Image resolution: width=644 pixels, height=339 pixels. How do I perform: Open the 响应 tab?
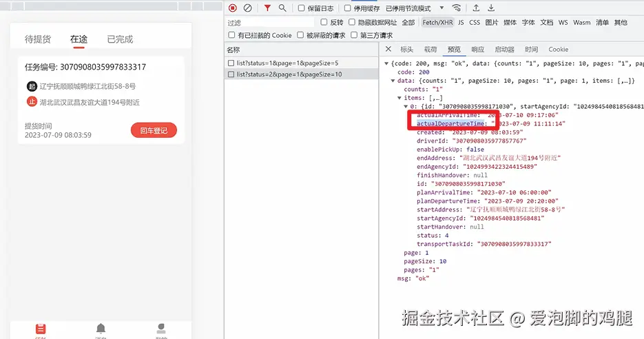click(x=477, y=50)
